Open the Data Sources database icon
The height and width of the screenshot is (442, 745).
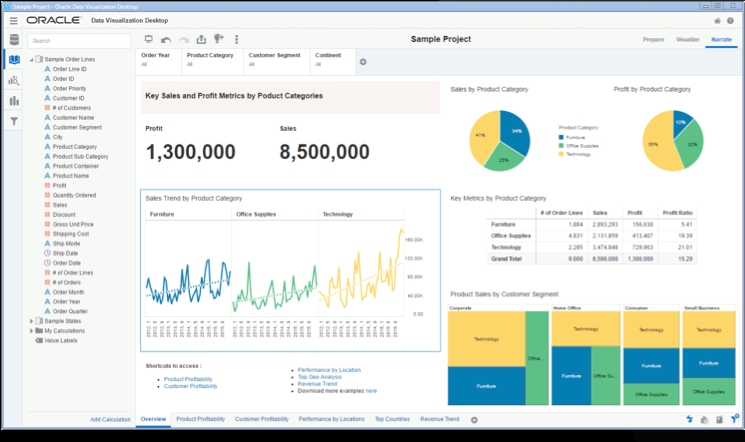pos(14,40)
